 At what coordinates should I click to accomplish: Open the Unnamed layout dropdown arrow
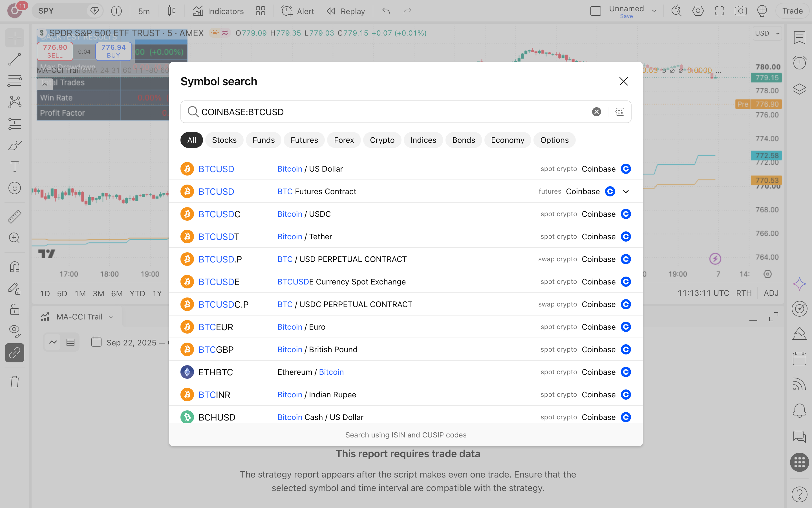click(654, 11)
